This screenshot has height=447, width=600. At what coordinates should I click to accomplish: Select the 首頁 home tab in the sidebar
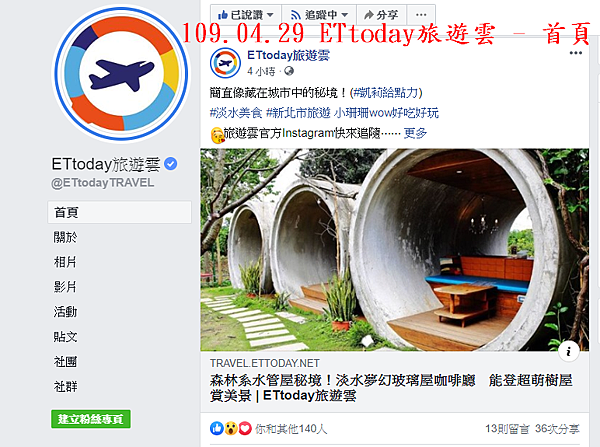[x=119, y=212]
